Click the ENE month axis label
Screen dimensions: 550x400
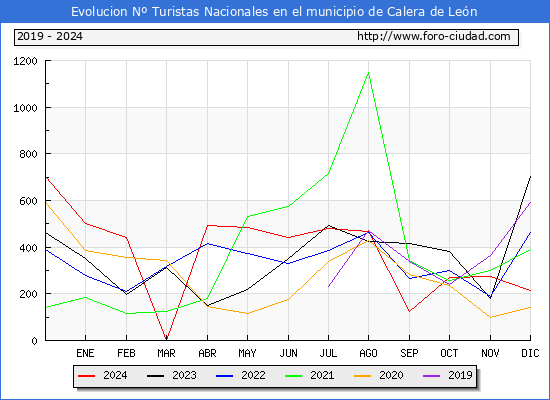point(85,353)
